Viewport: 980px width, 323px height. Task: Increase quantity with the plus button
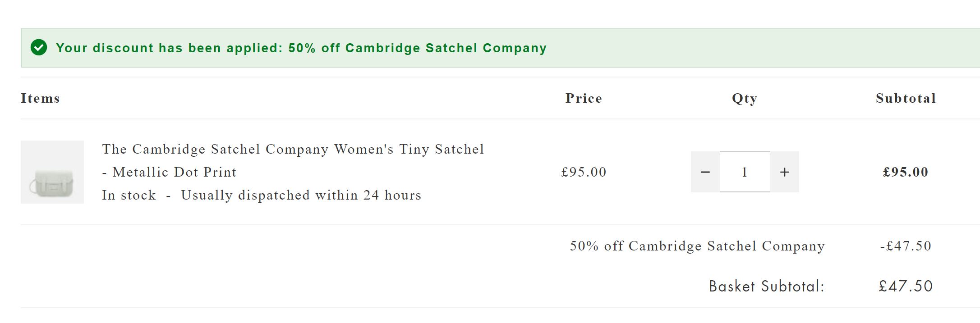pos(785,172)
